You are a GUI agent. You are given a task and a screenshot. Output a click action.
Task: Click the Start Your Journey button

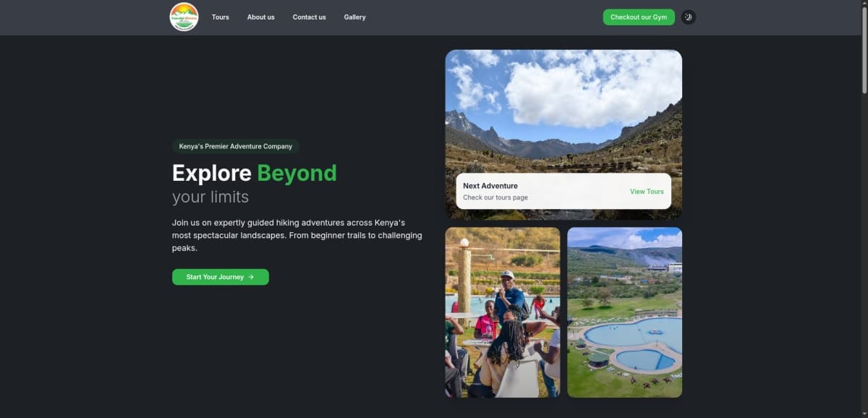click(220, 277)
